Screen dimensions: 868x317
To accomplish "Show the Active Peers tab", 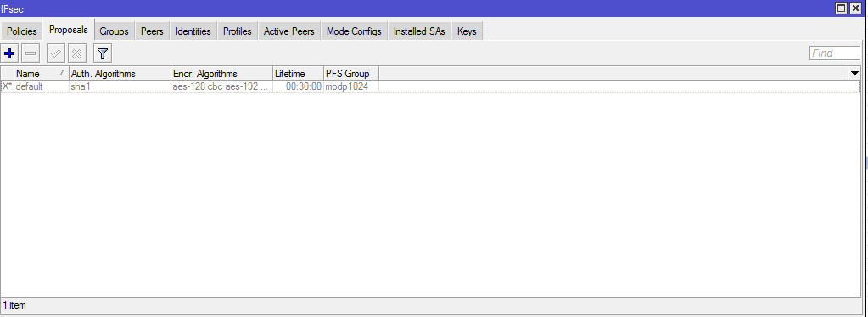I will click(x=289, y=31).
